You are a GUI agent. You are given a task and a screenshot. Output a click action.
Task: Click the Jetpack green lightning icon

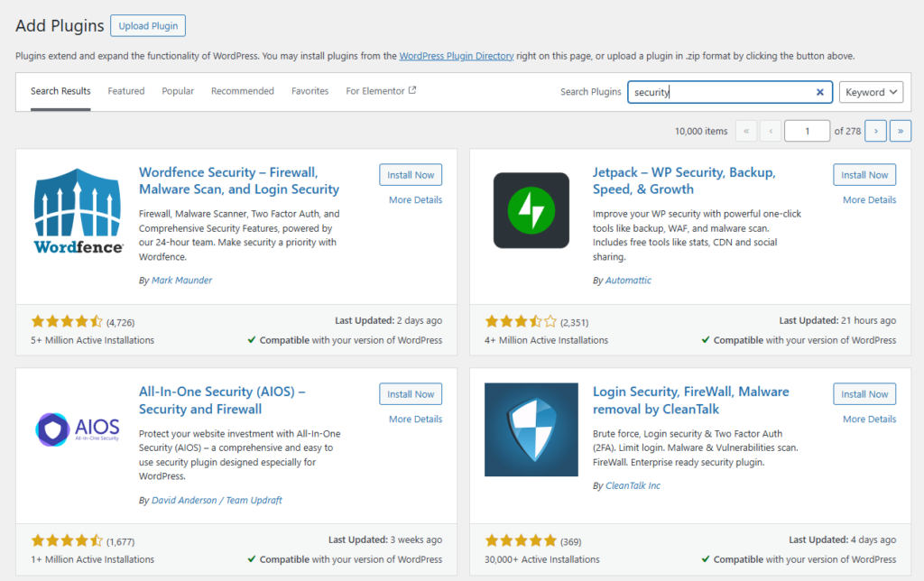coord(531,210)
